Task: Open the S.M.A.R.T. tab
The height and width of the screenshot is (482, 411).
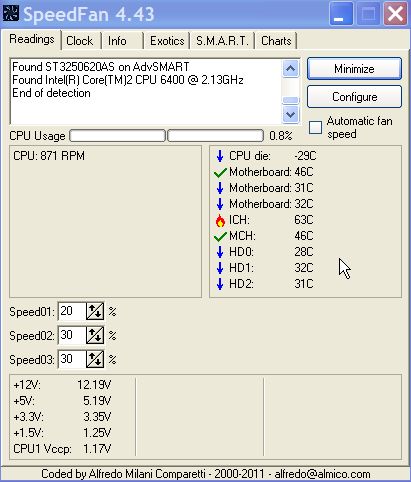Action: (222, 41)
